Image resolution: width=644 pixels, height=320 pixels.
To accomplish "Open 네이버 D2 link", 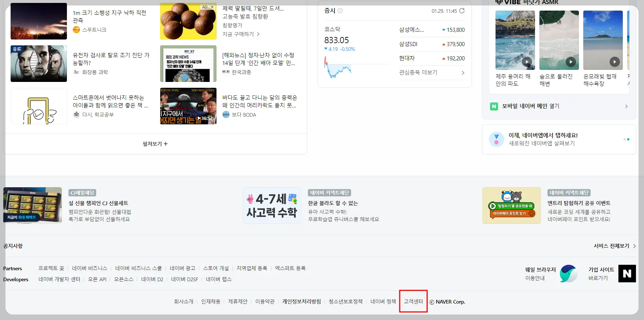I will pos(152,279).
